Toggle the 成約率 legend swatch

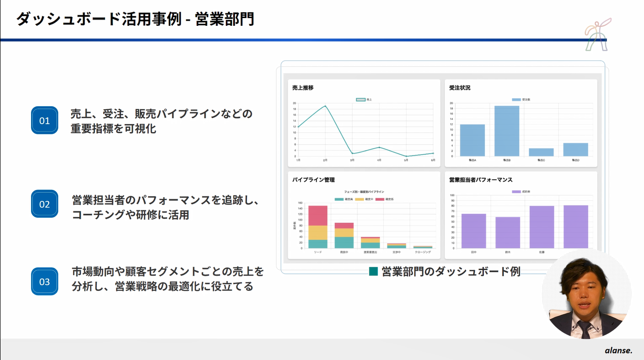pos(516,192)
